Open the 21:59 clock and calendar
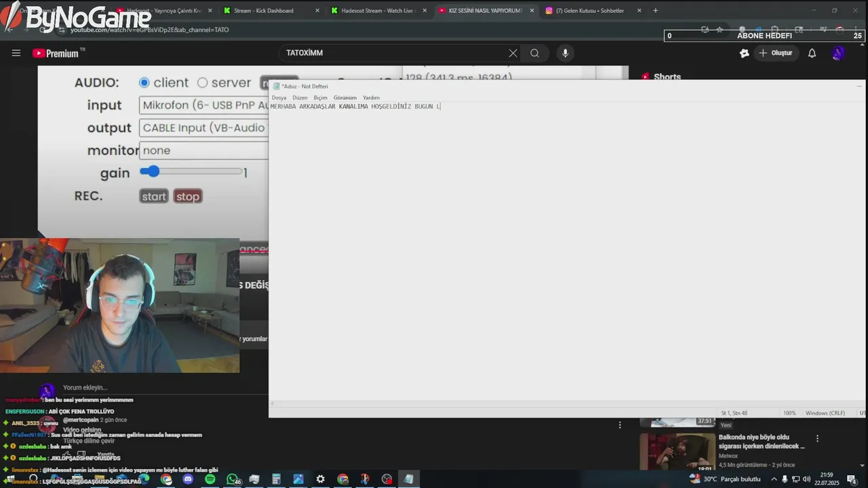This screenshot has width=868, height=488. (827, 479)
